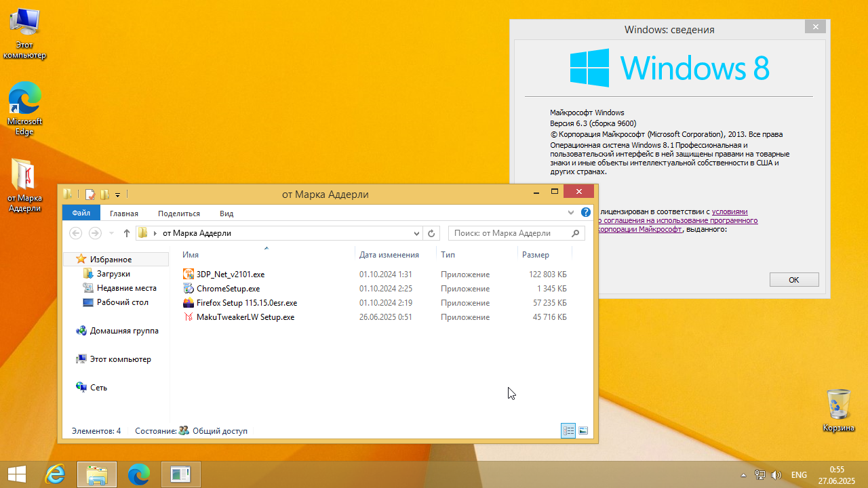Open the Поделиться ribbon tab
The height and width of the screenshot is (488, 868).
point(179,213)
